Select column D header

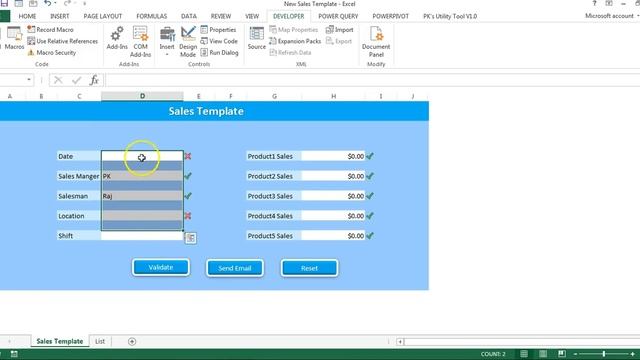(x=142, y=96)
